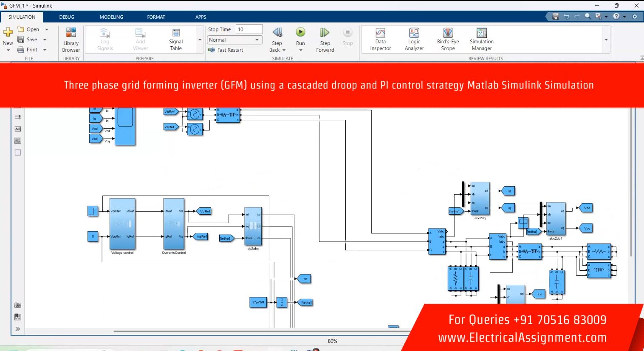Image resolution: width=644 pixels, height=351 pixels.
Task: Open a model with the Open button
Action: coord(28,29)
